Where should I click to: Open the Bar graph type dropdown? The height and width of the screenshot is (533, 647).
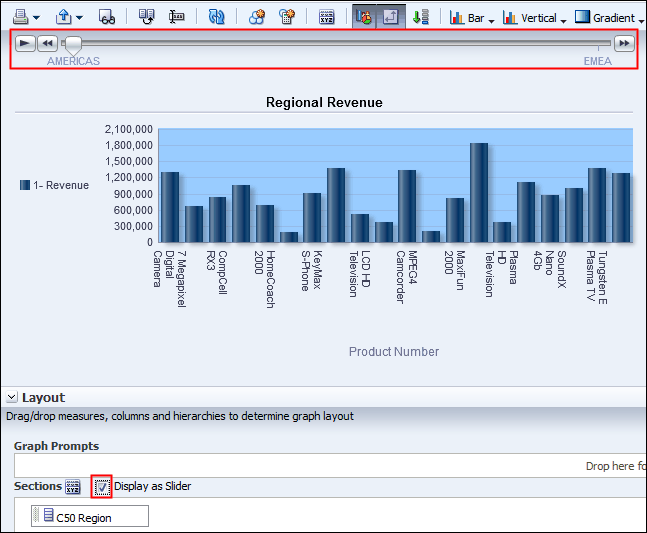[471, 18]
